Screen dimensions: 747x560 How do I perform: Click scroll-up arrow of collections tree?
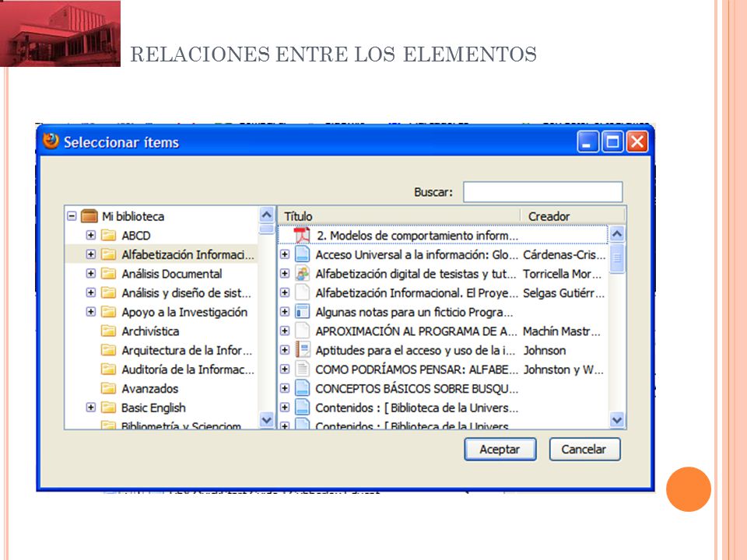[267, 215]
